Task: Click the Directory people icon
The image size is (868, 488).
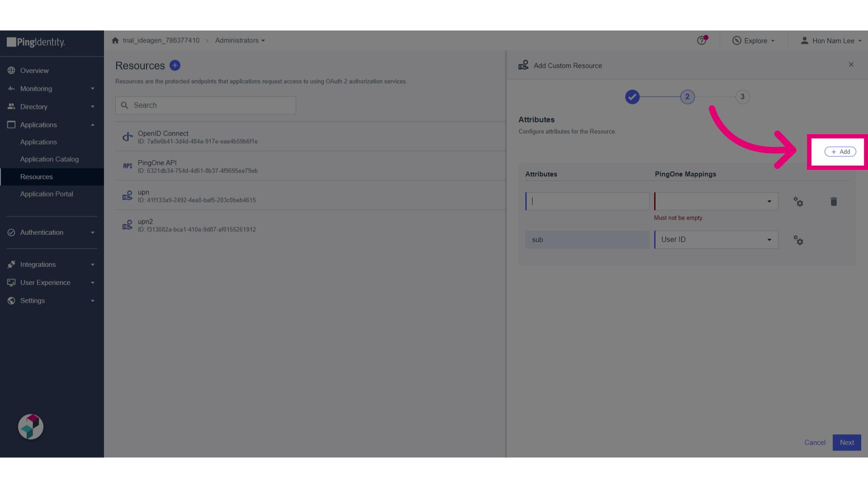Action: [11, 107]
